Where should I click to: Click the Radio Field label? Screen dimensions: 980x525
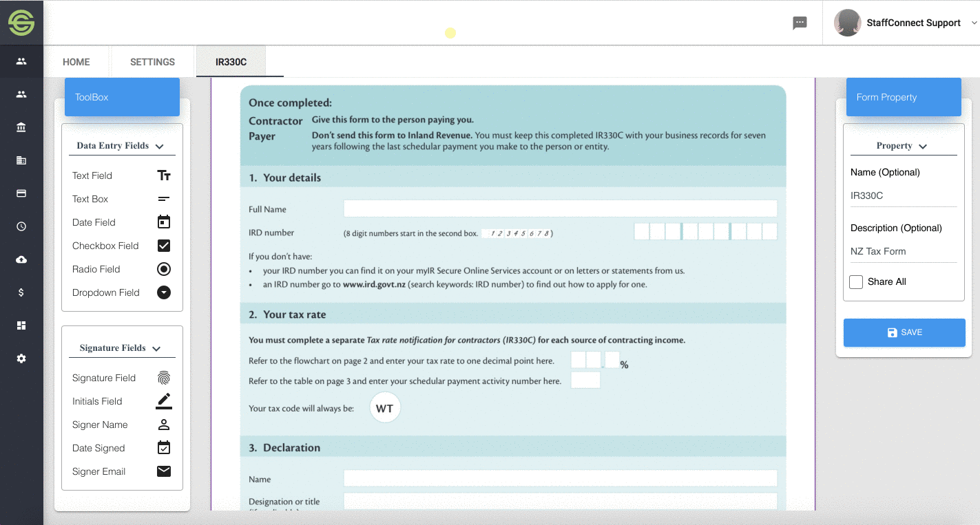tap(96, 269)
